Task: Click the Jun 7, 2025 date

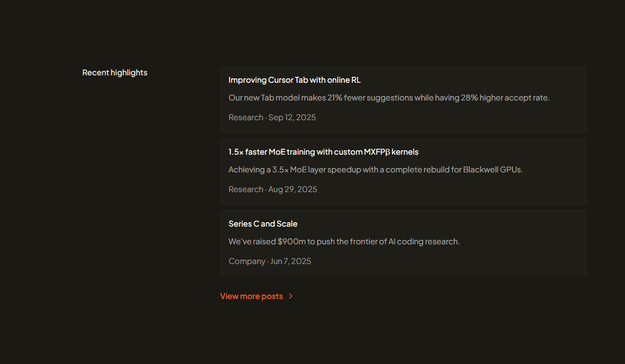Action: pos(291,261)
